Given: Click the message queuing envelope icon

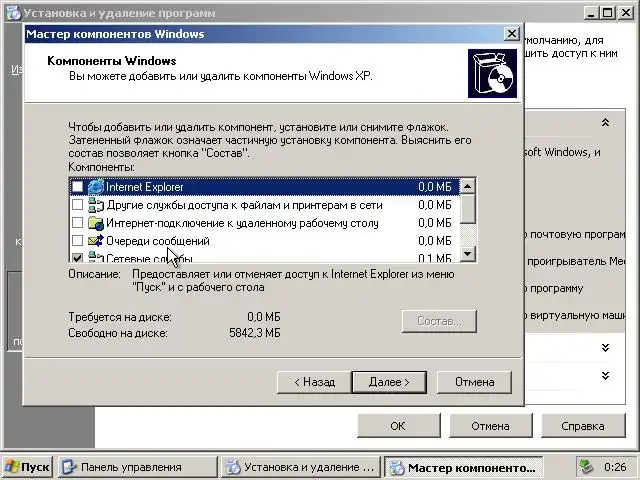Looking at the screenshot, I should tap(96, 241).
